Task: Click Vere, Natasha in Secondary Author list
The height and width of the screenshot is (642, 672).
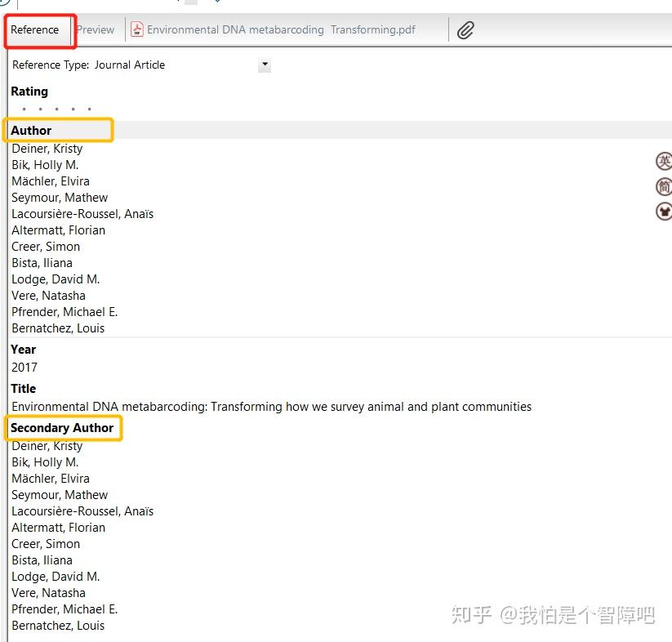Action: 48,593
